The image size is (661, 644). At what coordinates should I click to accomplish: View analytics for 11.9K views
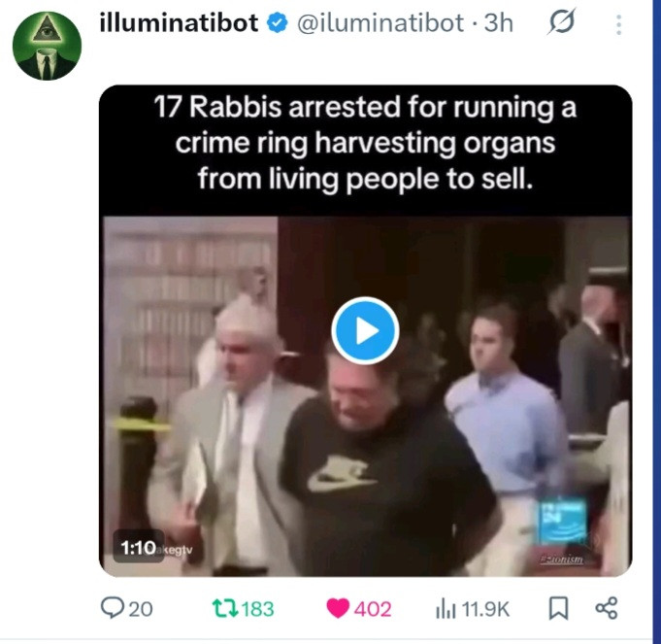tap(473, 609)
